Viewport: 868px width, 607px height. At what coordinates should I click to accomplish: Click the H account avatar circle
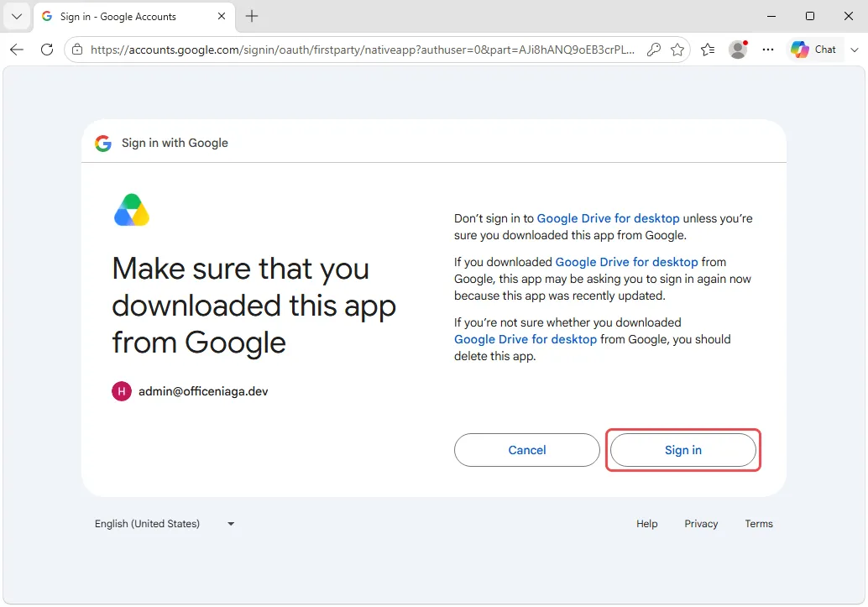(x=121, y=391)
